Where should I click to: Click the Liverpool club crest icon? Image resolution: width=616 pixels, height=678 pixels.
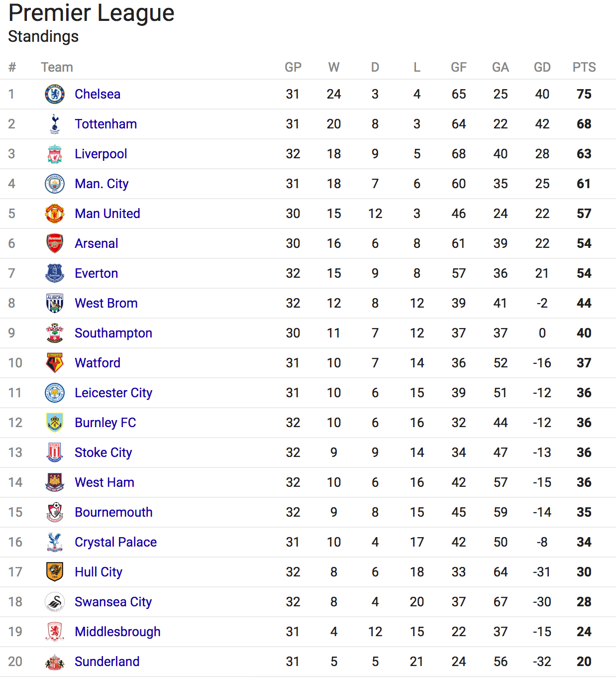[x=55, y=154]
